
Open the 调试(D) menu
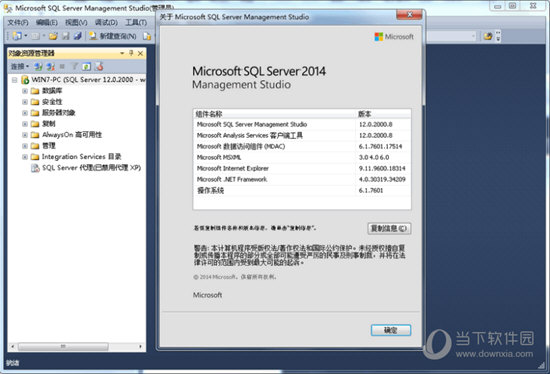[106, 22]
